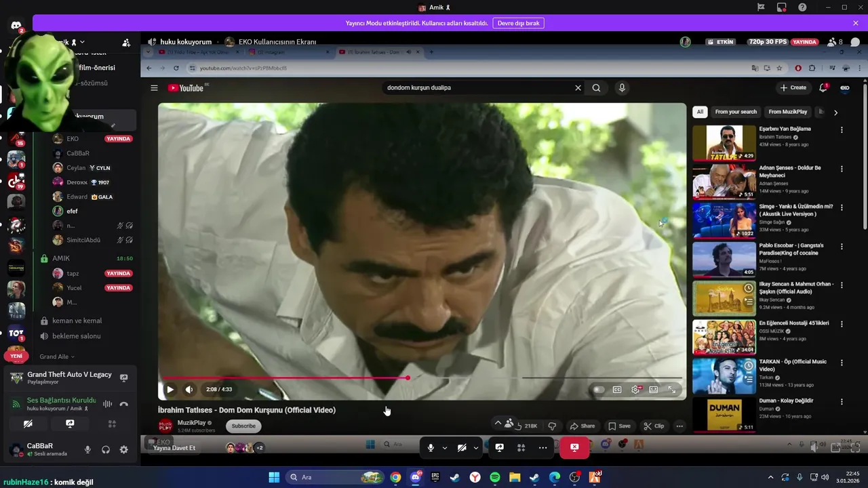Image resolution: width=868 pixels, height=488 pixels.
Task: Open Discord help question mark icon
Action: pyautogui.click(x=802, y=7)
